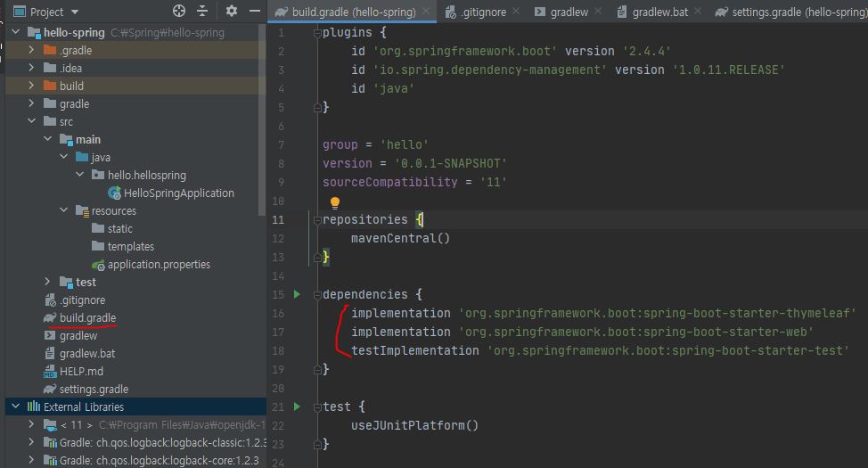Run test task gutter arrow
Image resolution: width=868 pixels, height=468 pixels.
[298, 406]
